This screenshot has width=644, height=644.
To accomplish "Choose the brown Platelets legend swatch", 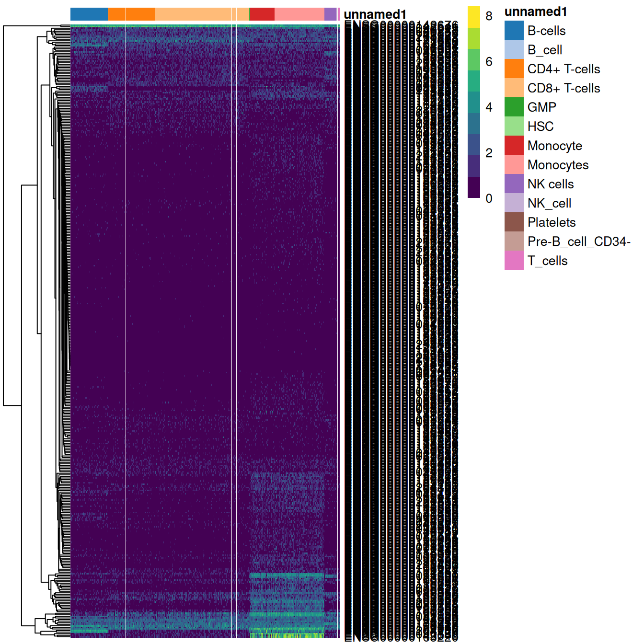I will click(514, 222).
